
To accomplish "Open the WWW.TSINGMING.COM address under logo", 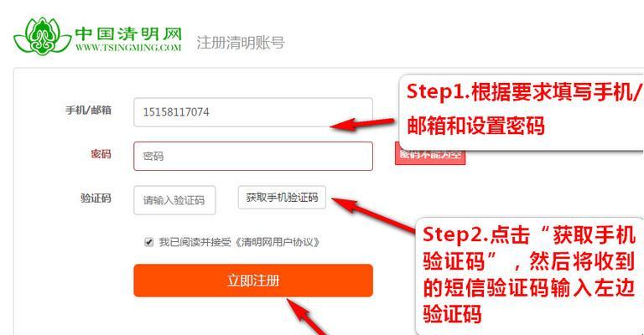I will point(128,48).
